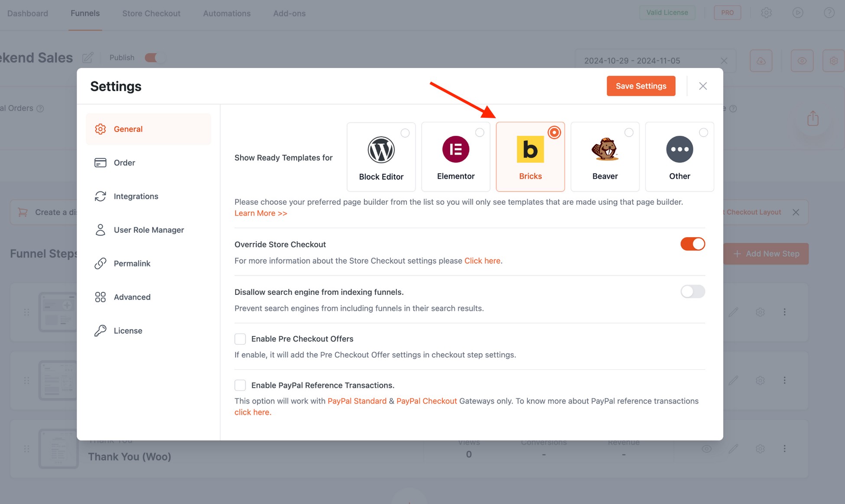Toggle Override Store Checkout on/off

[x=692, y=244]
